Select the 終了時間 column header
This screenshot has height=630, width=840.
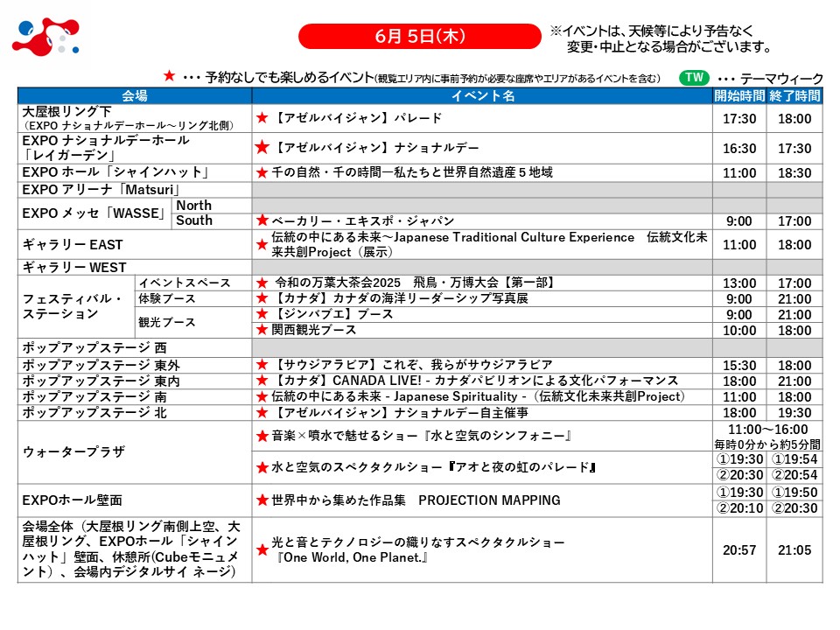pos(794,96)
